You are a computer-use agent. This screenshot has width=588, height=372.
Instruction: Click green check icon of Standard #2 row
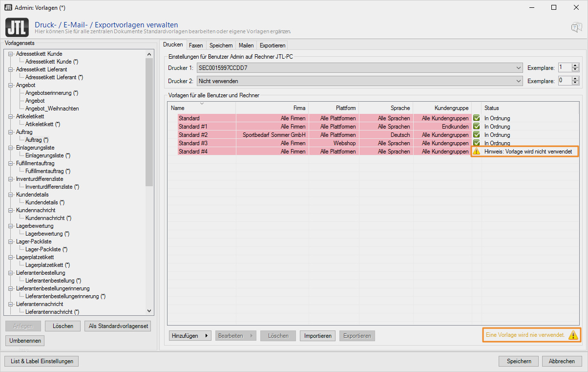point(476,135)
